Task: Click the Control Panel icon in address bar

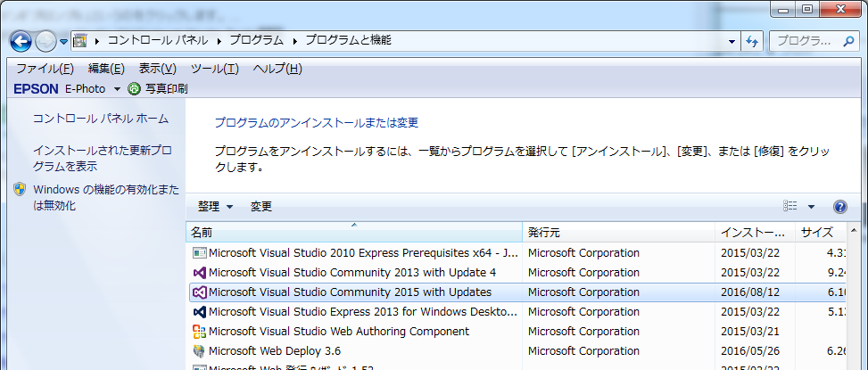Action: point(81,40)
